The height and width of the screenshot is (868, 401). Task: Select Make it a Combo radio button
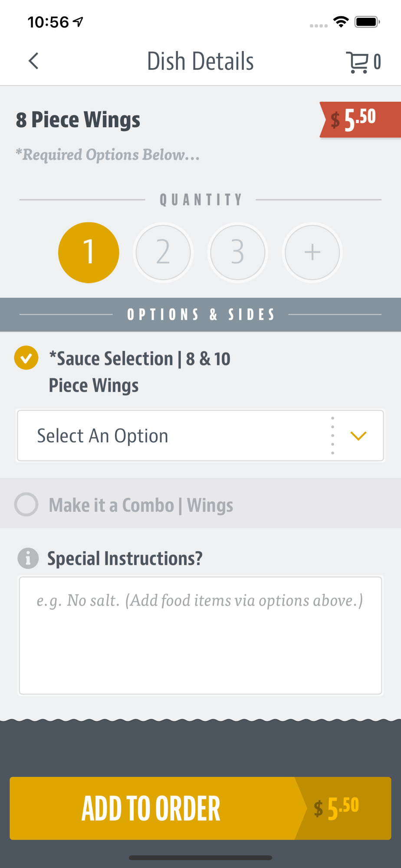click(x=26, y=504)
